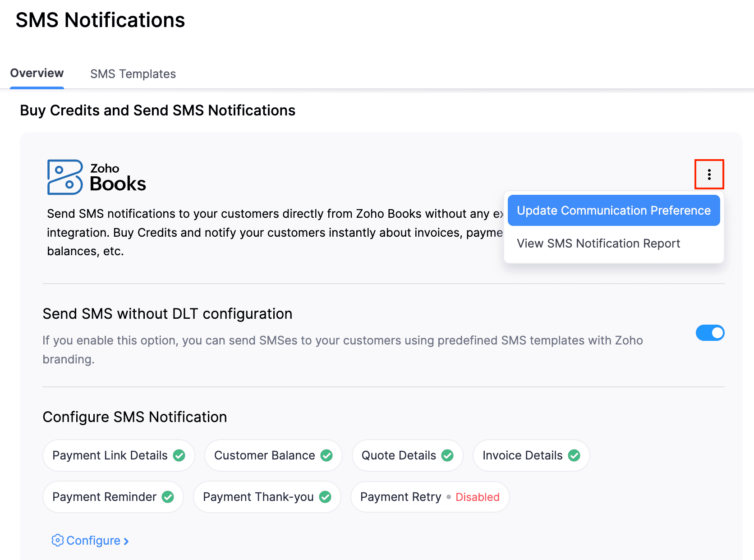Viewport: 754px width, 560px height.
Task: Click the Disabled status label
Action: pyautogui.click(x=477, y=497)
